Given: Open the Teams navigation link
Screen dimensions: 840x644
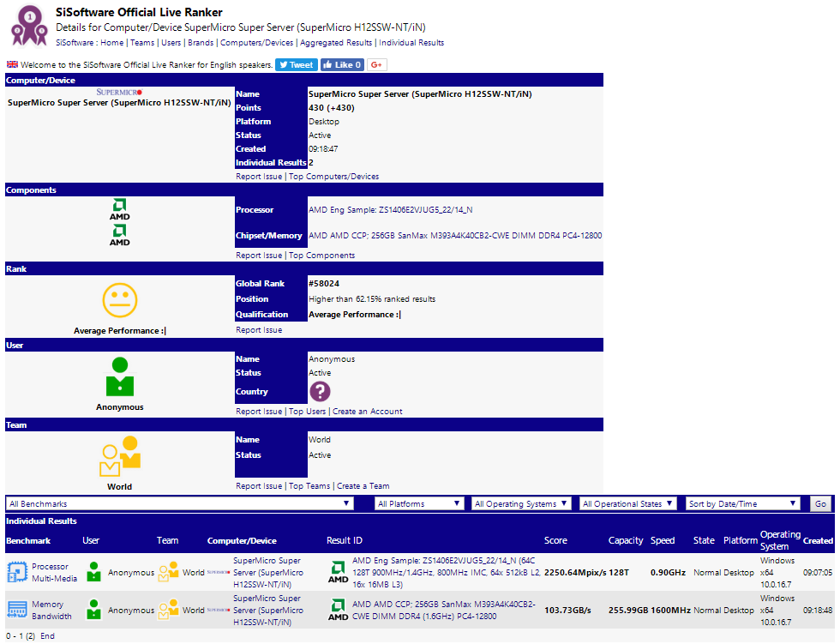Looking at the screenshot, I should pyautogui.click(x=142, y=43).
